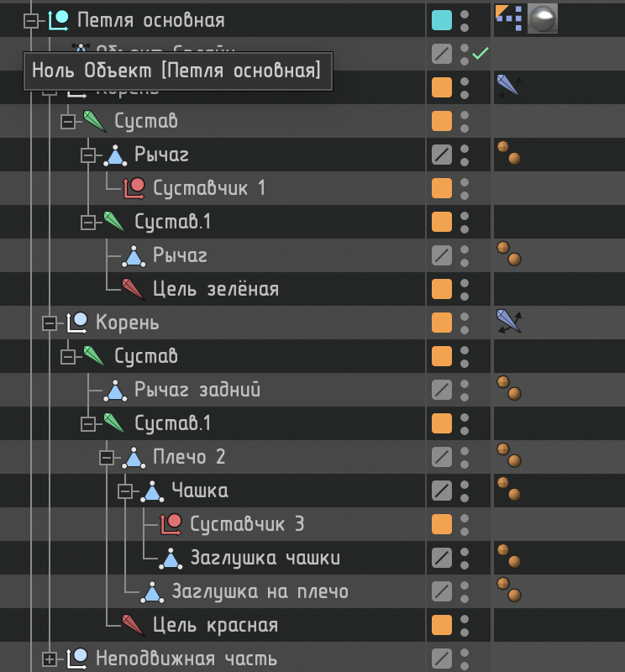Click the cyan layer swatch of Петля основная
Image resolution: width=625 pixels, height=672 pixels.
click(441, 20)
